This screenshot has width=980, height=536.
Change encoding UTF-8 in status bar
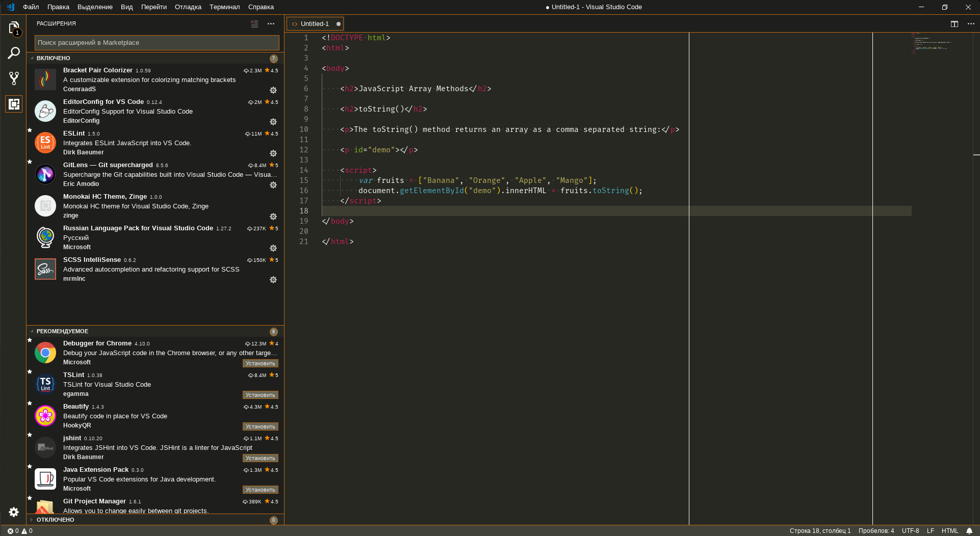910,531
